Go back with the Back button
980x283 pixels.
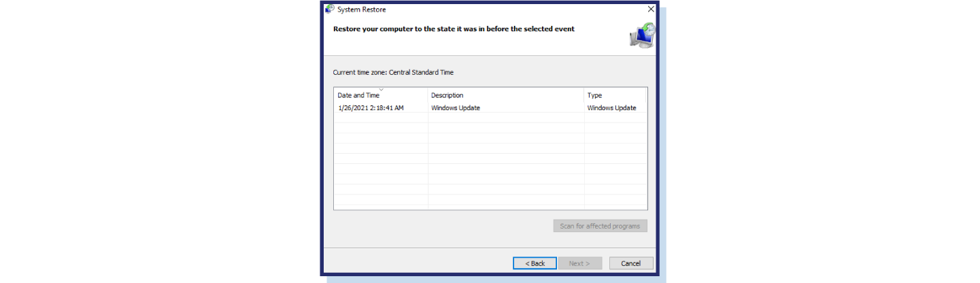click(535, 263)
